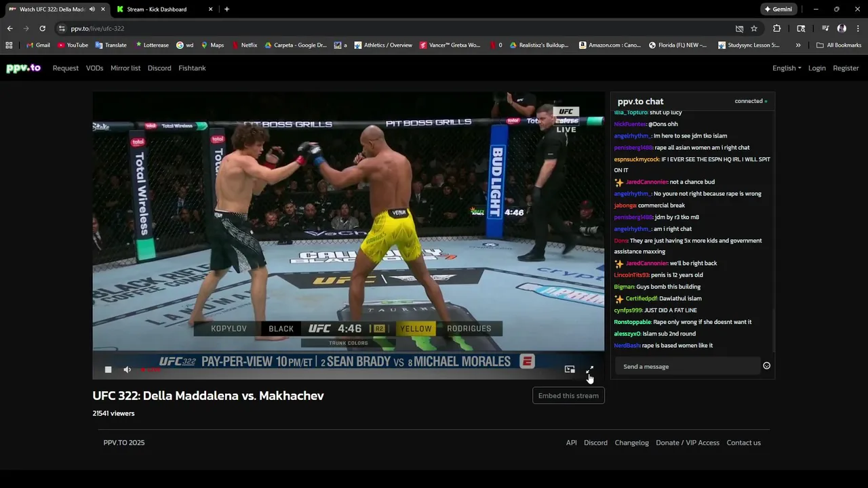This screenshot has width=868, height=488.
Task: Click the ppv.to logo
Action: tap(24, 68)
